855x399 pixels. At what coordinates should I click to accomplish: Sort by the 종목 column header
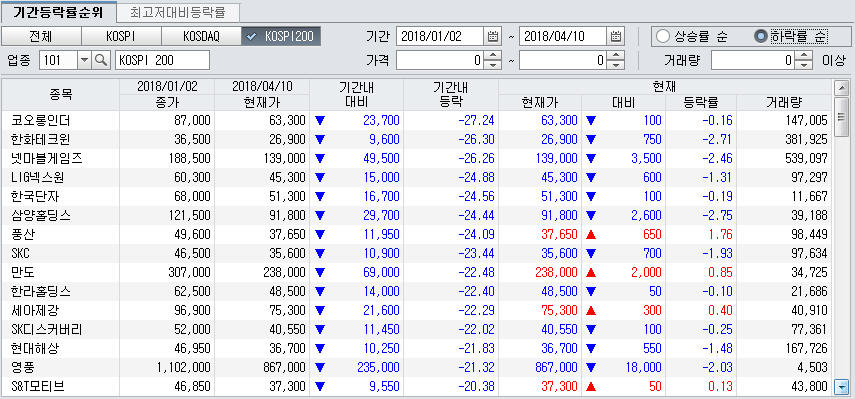(61, 95)
